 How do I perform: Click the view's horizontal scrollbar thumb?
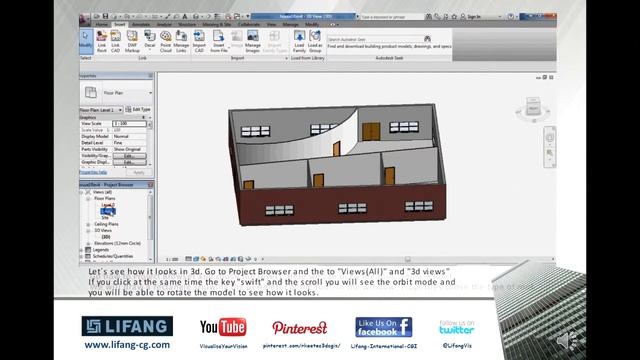click(x=407, y=259)
